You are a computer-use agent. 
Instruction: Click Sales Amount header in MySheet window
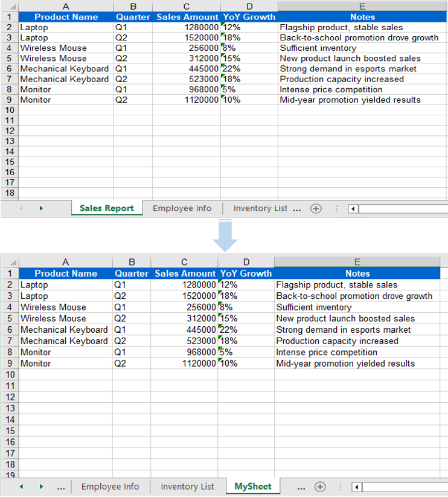pos(184,274)
